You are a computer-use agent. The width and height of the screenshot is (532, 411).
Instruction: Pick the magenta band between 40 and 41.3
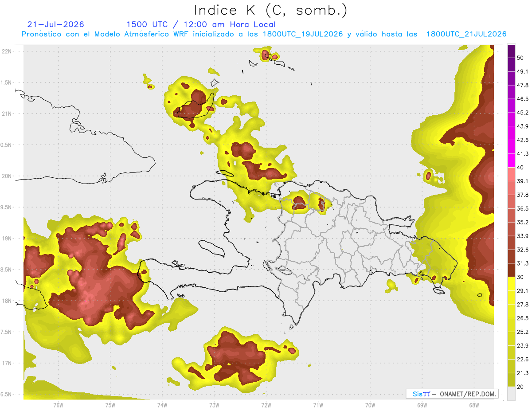[x=511, y=160]
